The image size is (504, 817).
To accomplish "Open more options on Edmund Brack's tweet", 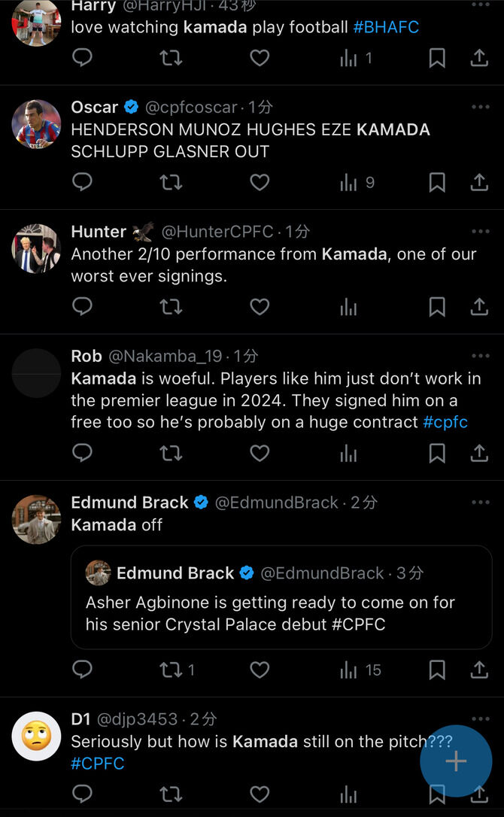I will pos(480,502).
